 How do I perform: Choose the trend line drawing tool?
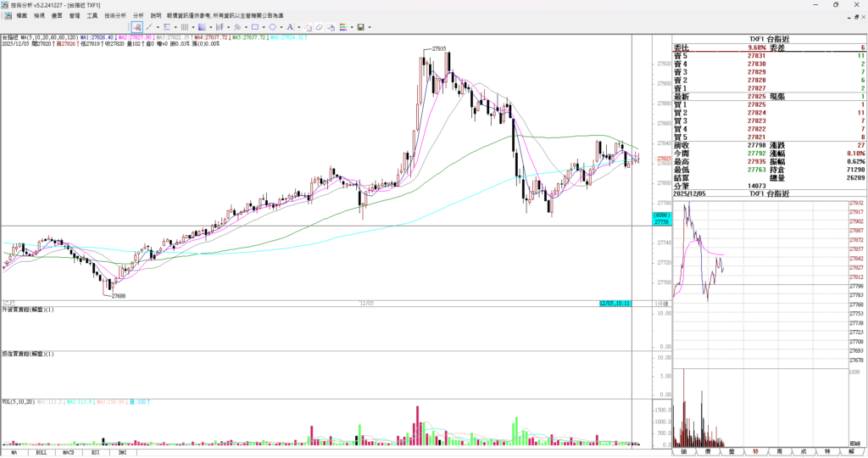point(150,27)
